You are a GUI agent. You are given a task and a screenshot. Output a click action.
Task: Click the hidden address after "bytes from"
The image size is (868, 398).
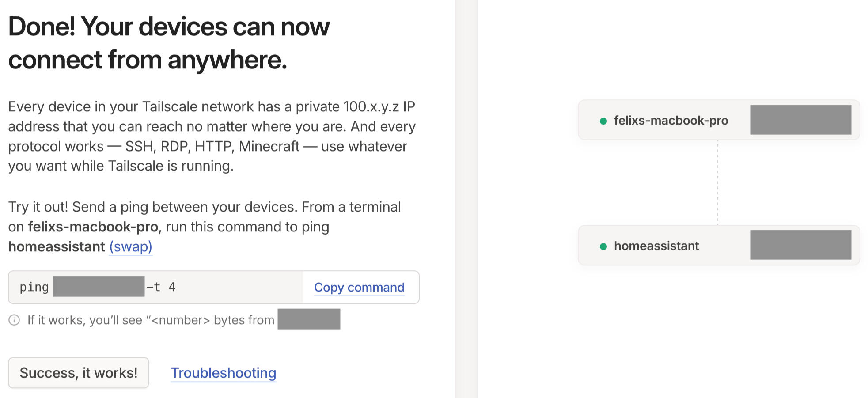click(x=309, y=319)
